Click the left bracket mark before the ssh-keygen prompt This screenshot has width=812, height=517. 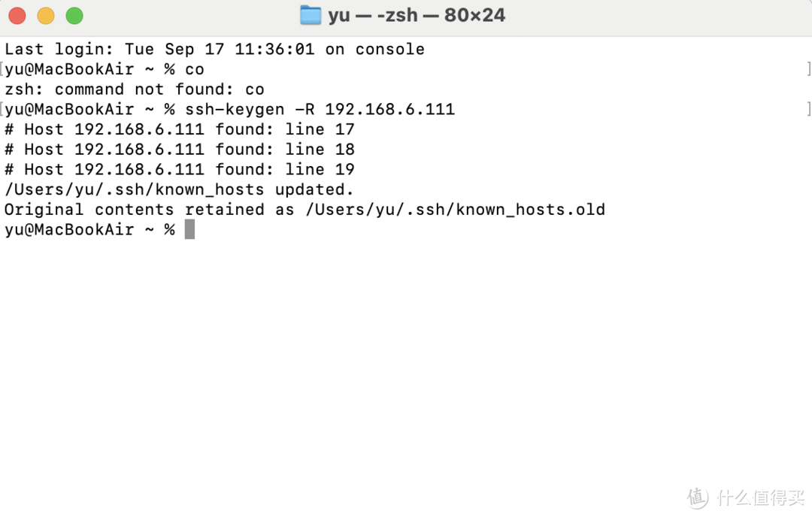coord(3,109)
